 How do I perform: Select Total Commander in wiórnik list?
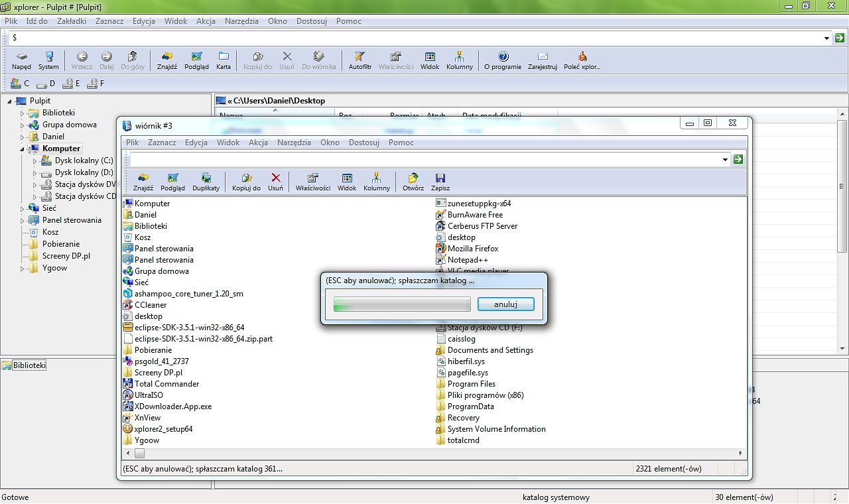coord(161,384)
